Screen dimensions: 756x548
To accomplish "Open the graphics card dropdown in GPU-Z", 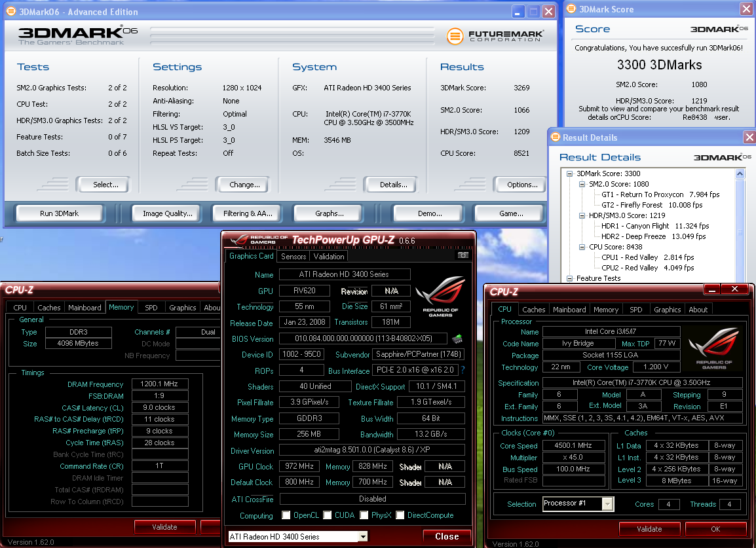I will 363,536.
